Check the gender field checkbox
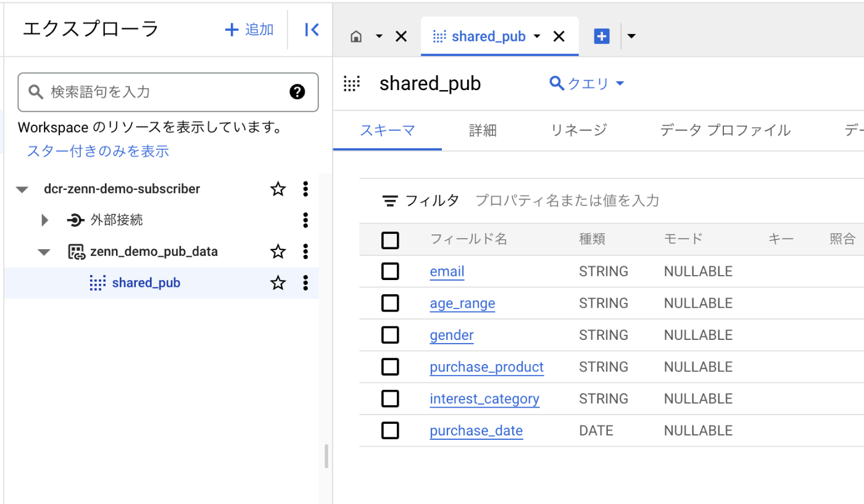Image resolution: width=864 pixels, height=504 pixels. [390, 335]
